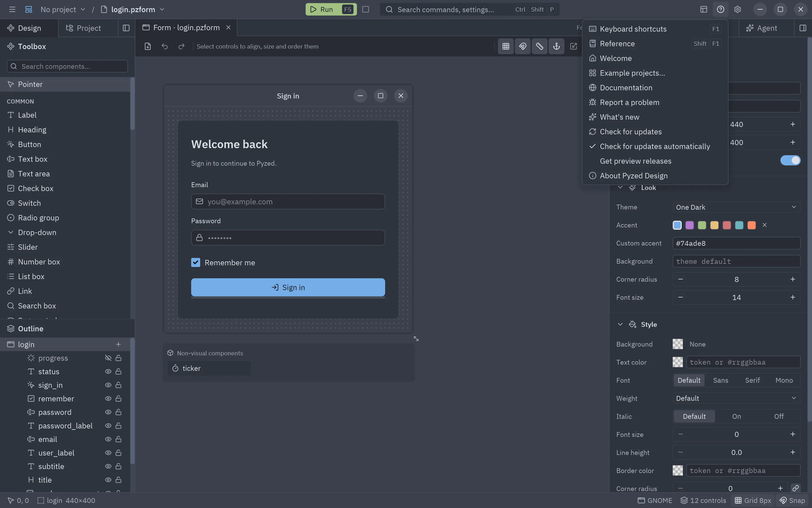Click the link corner radius chain icon
Image resolution: width=812 pixels, height=508 pixels.
[x=795, y=489]
